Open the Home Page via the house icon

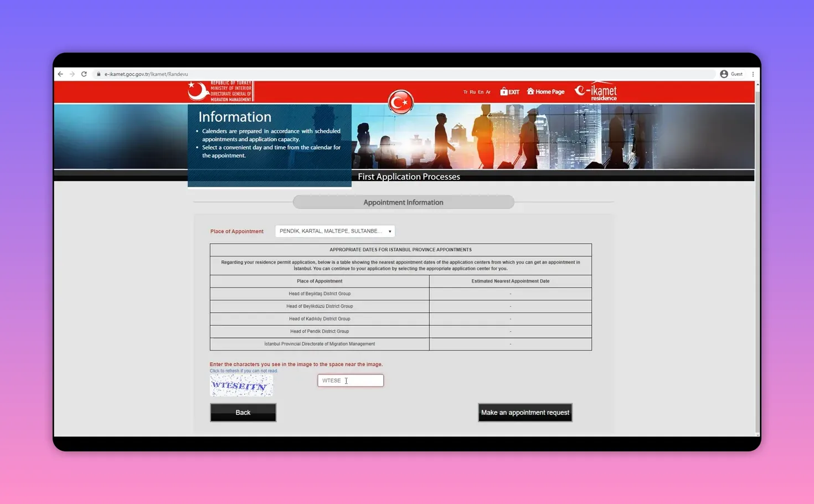(x=530, y=91)
